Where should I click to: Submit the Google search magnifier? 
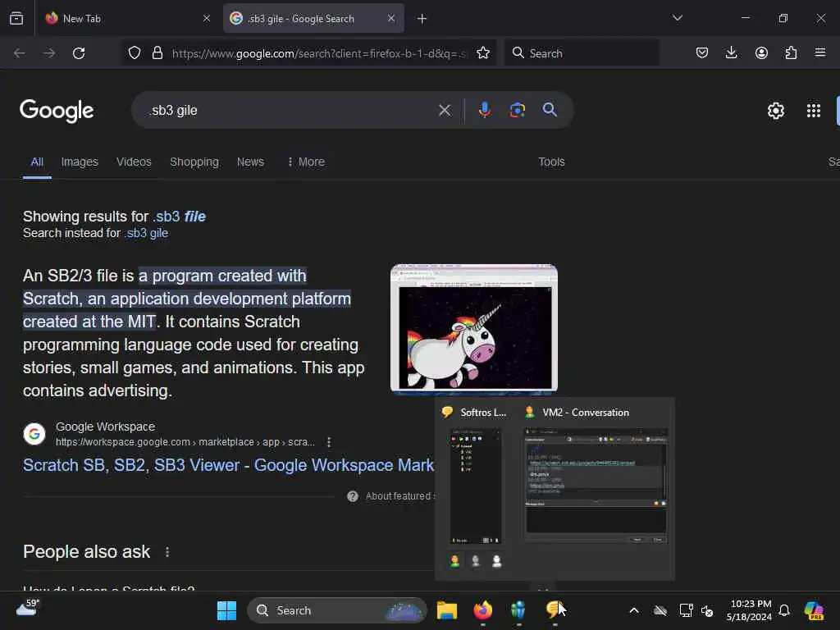click(550, 111)
